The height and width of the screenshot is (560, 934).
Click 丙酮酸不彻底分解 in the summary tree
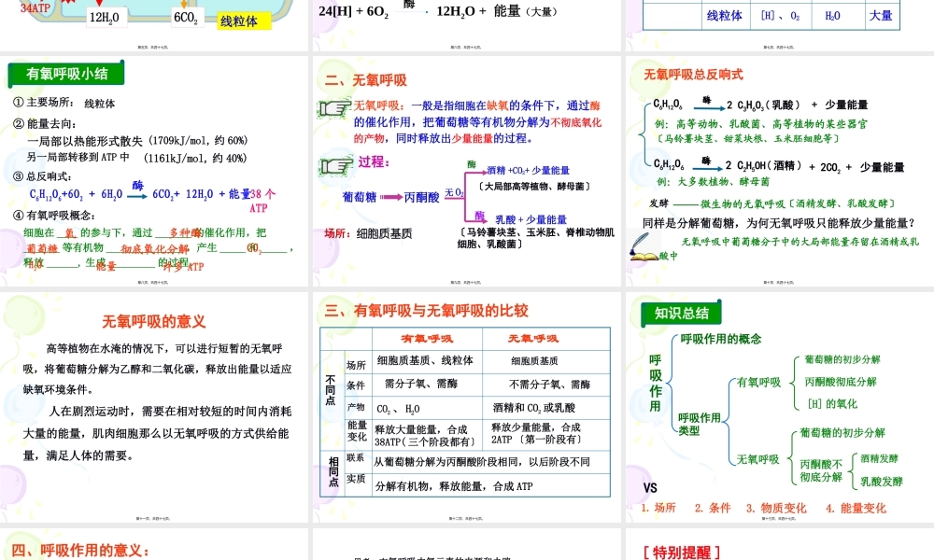tap(821, 470)
